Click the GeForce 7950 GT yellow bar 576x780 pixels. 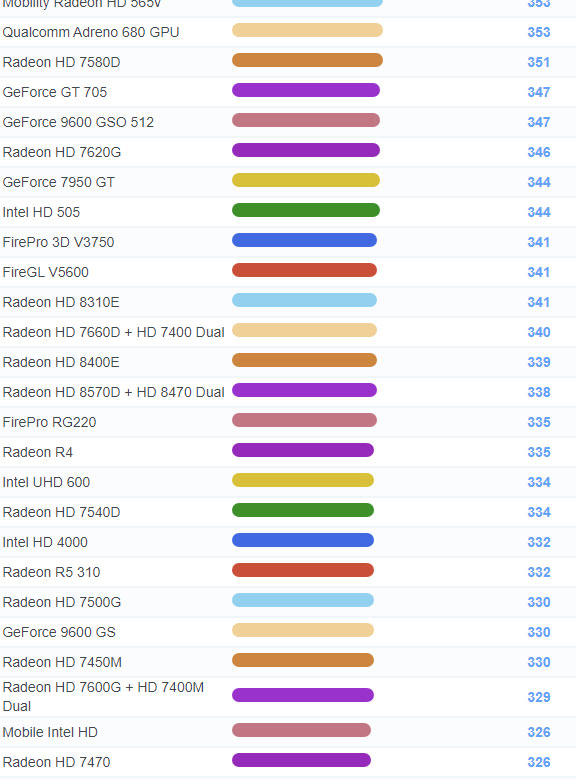[306, 180]
